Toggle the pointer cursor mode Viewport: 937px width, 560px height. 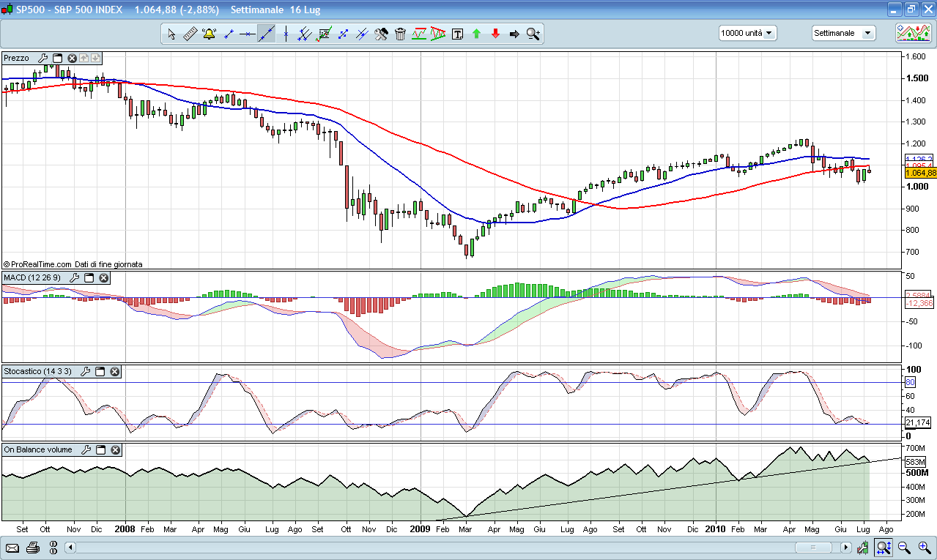171,34
